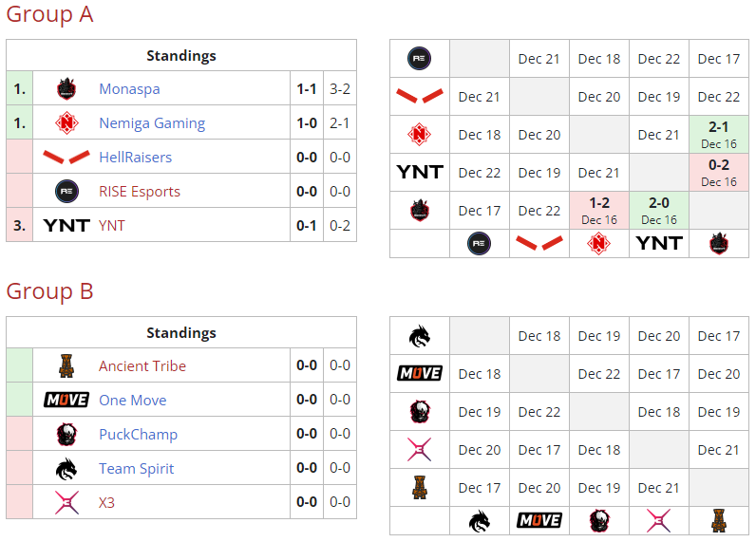Follow the HellRaisers team link

tap(135, 157)
